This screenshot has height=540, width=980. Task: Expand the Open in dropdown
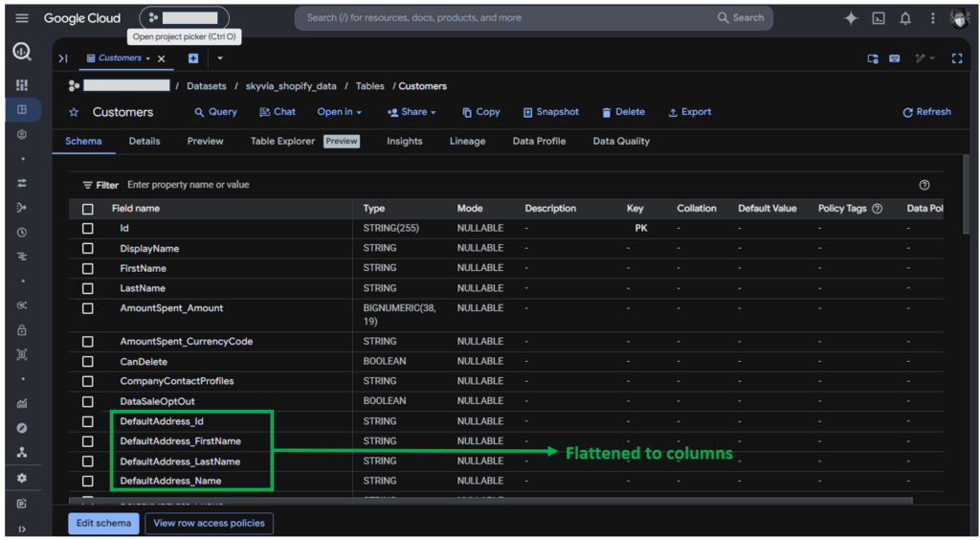tap(340, 112)
